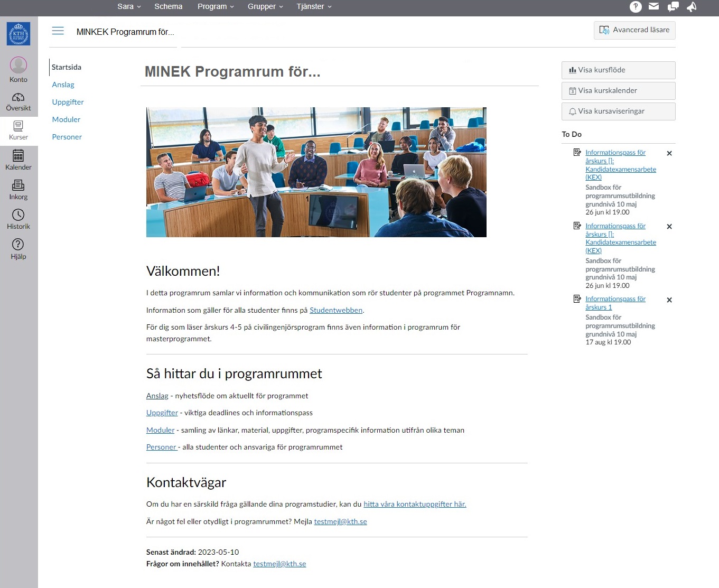Viewport: 719px width, 588px height.
Task: Expand the Tjänster dropdown menu
Action: click(314, 6)
